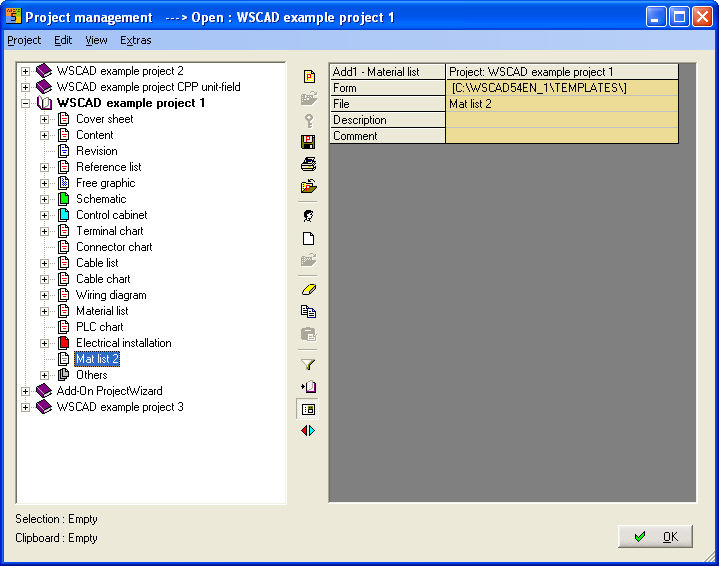
Task: Click the OK button
Action: point(655,536)
